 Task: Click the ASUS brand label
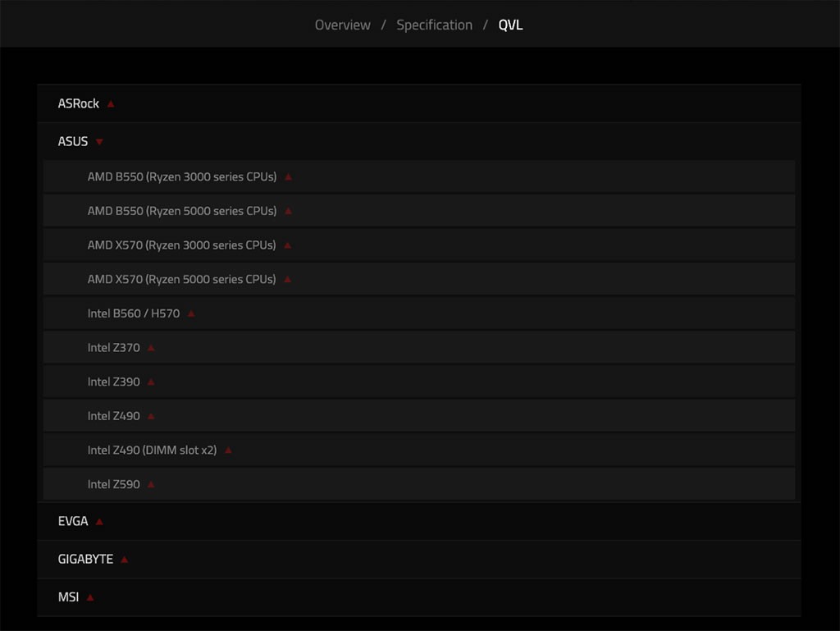pos(73,141)
